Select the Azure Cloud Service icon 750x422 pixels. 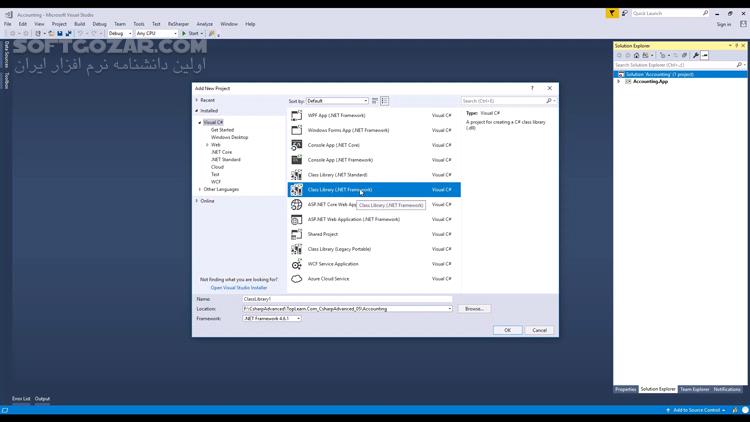297,278
